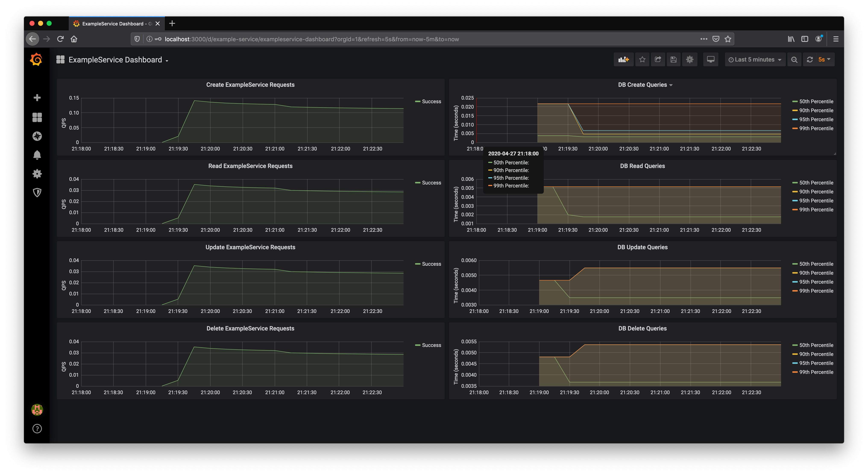Open the Firefox hamburger menu

coord(836,39)
